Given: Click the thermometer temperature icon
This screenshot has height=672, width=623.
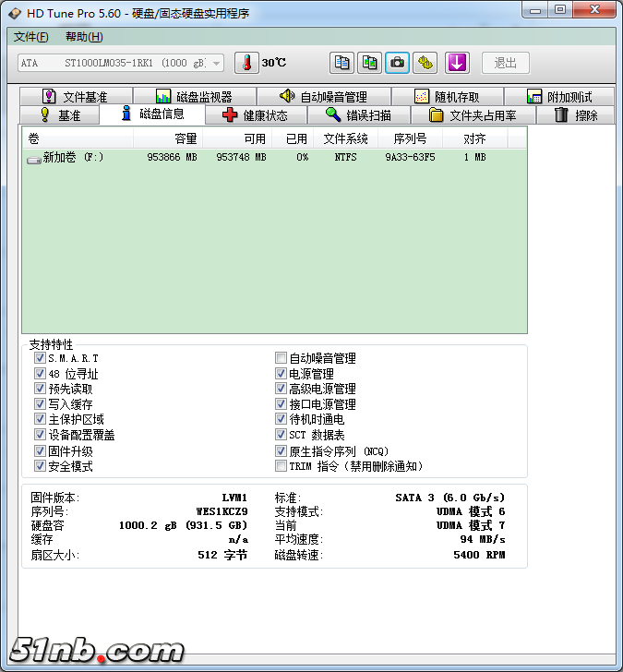Looking at the screenshot, I should point(247,63).
